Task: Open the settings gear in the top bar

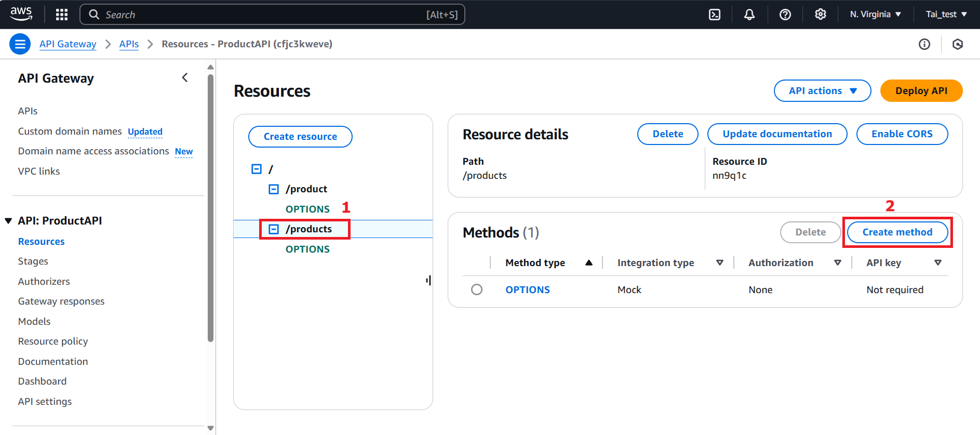Action: (821, 15)
